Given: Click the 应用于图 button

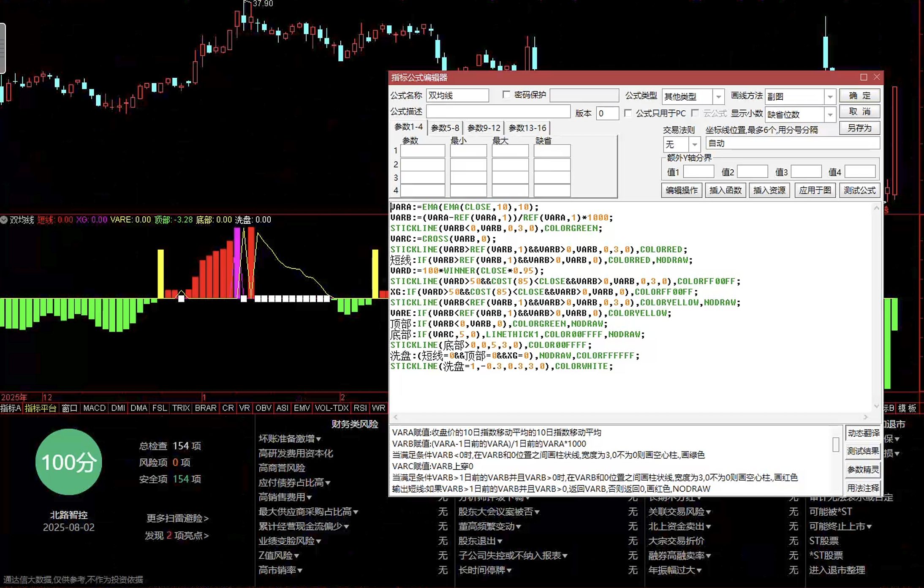Looking at the screenshot, I should pos(815,191).
